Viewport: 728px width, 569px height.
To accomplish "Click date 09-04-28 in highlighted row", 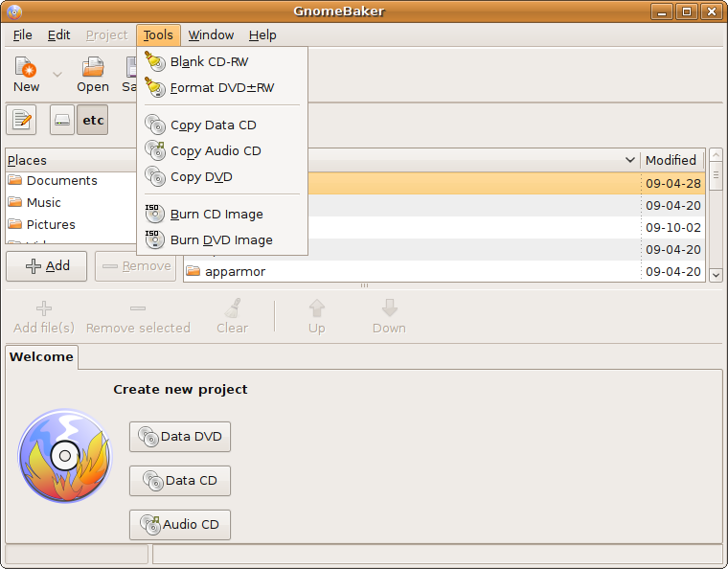I will [x=673, y=184].
